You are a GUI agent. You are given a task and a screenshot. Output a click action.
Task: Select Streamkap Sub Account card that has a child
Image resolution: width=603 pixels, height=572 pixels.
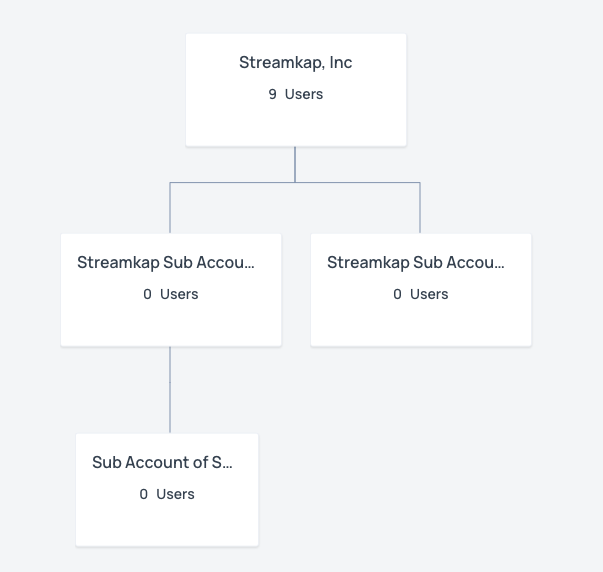(x=171, y=290)
